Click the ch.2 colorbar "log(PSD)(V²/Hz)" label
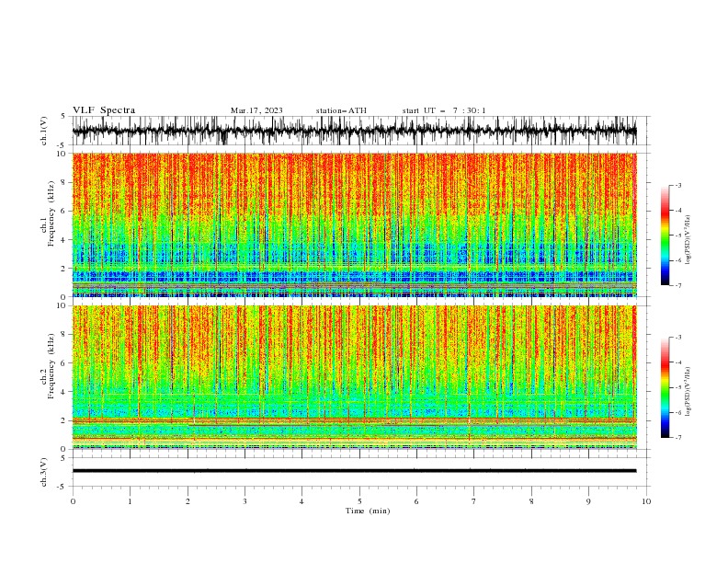Viewport: 728px width, 563px height. (688, 391)
